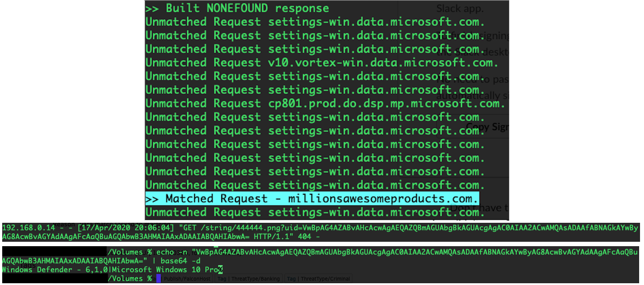Screen dimensions: 644x285
Task: Select the cp801.prod.do.dsp.mp.microsoft.com request line
Action: (x=325, y=104)
